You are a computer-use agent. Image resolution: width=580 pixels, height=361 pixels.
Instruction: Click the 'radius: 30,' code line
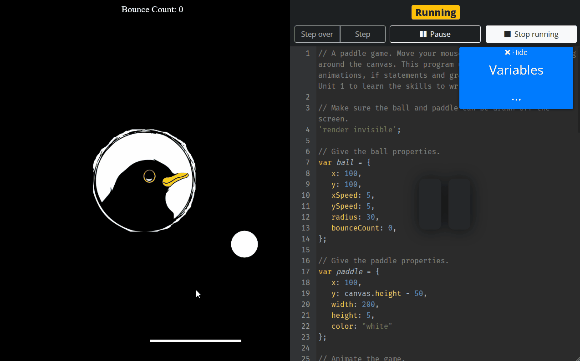(355, 217)
